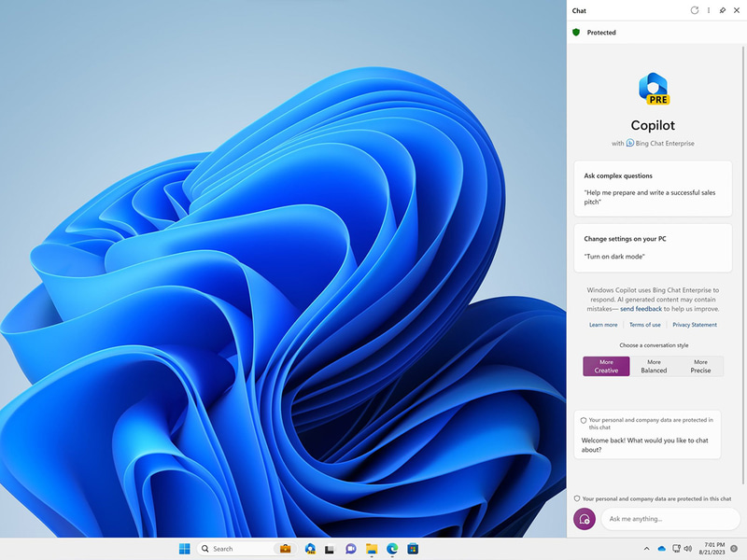Image resolution: width=747 pixels, height=560 pixels.
Task: Open the Start menu
Action: (x=183, y=548)
